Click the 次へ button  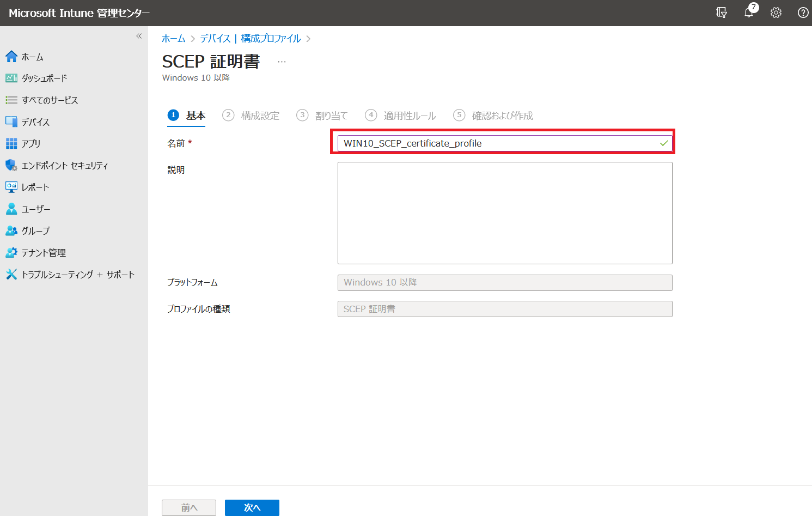(x=252, y=507)
